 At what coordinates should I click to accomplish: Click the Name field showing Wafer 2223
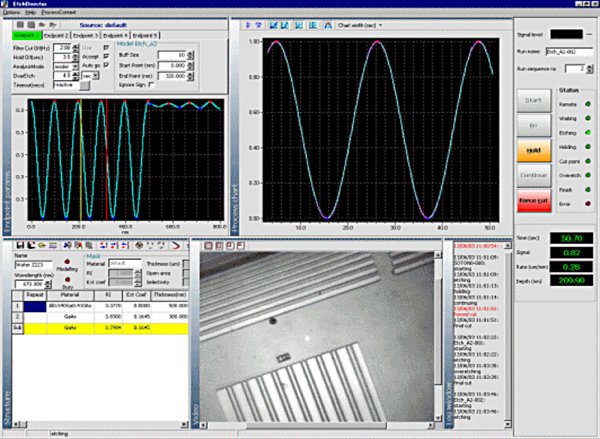[x=33, y=265]
